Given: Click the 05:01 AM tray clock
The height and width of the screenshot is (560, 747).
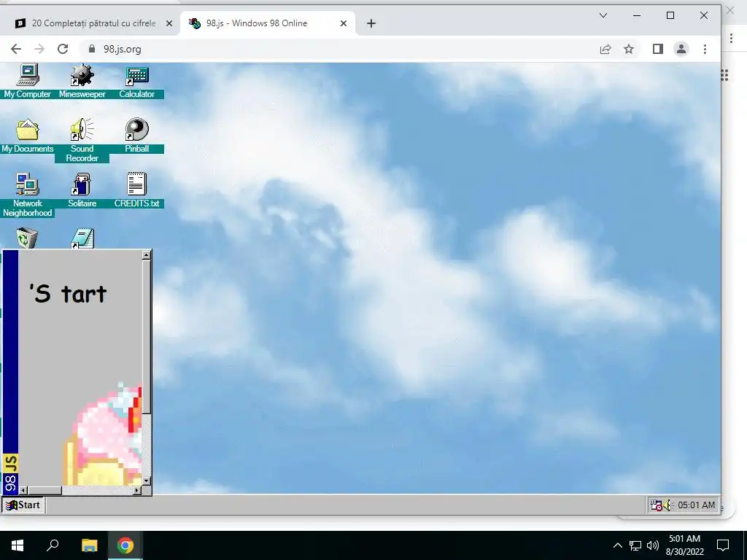Looking at the screenshot, I should pyautogui.click(x=696, y=505).
